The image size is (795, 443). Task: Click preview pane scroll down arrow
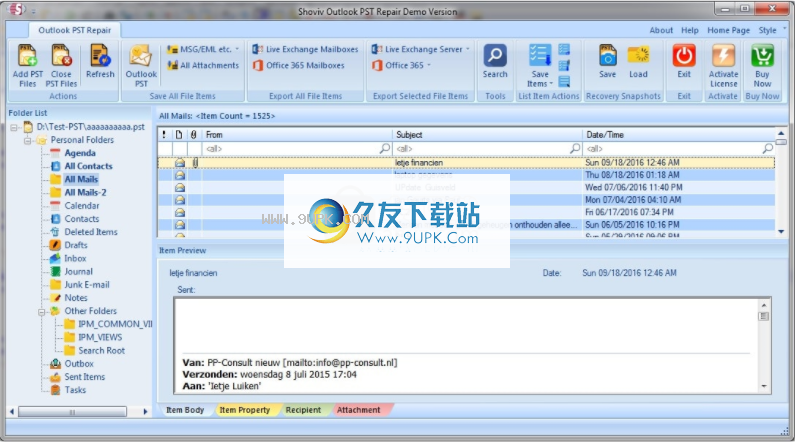(x=764, y=386)
